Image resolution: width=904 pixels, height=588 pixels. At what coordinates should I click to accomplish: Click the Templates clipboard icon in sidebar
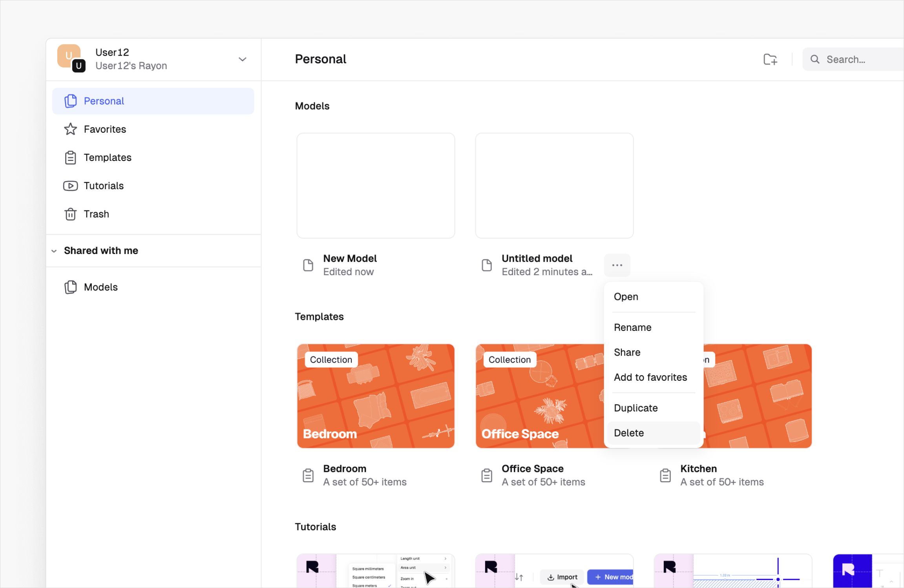coord(70,157)
